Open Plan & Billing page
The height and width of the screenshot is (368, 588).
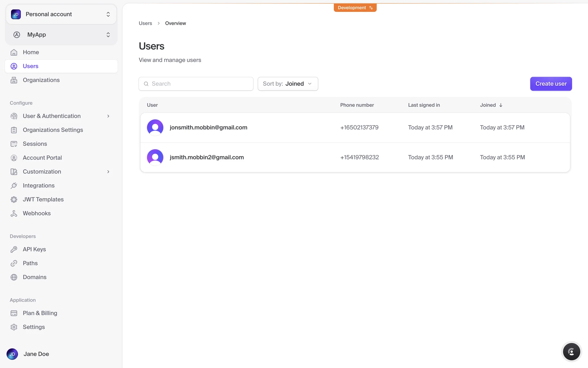point(40,313)
